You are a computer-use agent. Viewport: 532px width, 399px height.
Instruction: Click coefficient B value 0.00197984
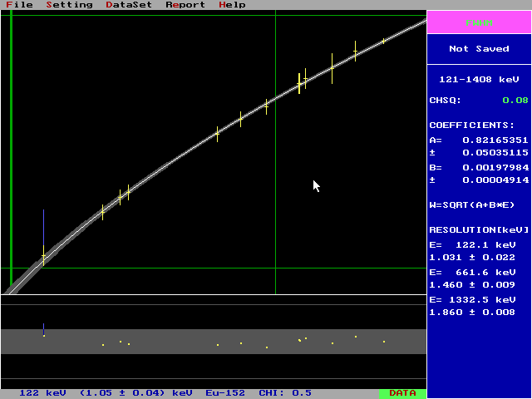(495, 168)
